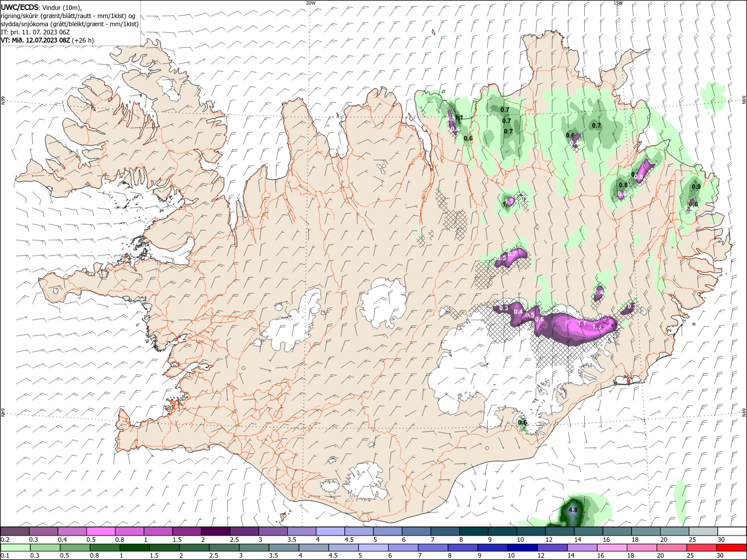Select upper legend lavender swatch 4 to 4.5

(329, 531)
